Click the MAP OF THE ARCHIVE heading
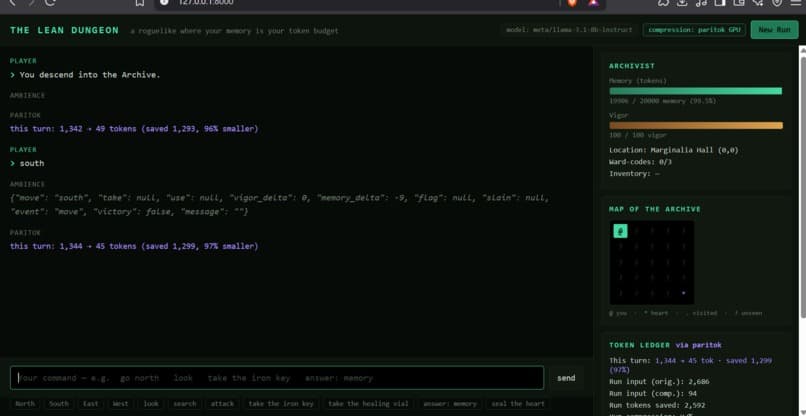The image size is (806, 416). click(655, 209)
